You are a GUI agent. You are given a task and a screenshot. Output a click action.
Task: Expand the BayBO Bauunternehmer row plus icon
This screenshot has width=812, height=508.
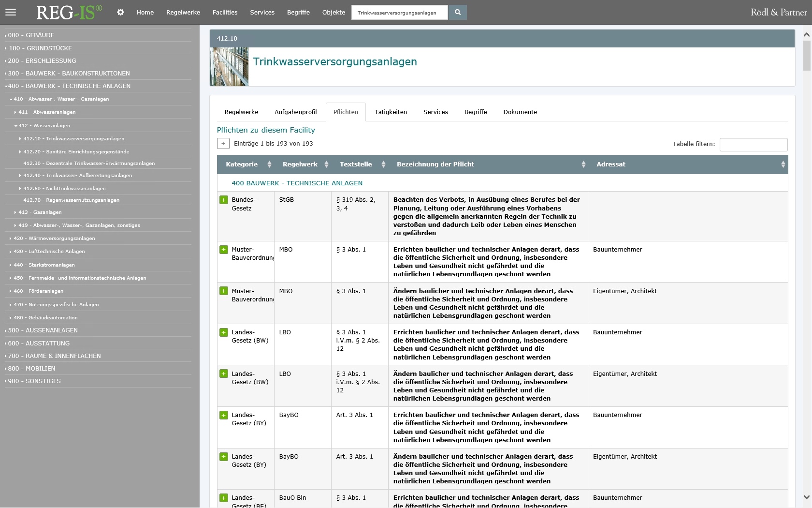coord(224,415)
